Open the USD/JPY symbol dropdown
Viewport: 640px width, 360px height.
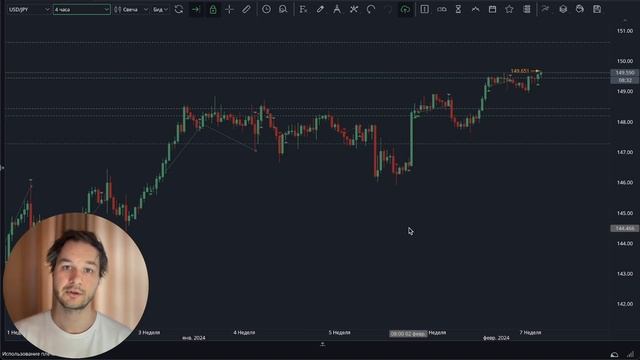tap(29, 9)
